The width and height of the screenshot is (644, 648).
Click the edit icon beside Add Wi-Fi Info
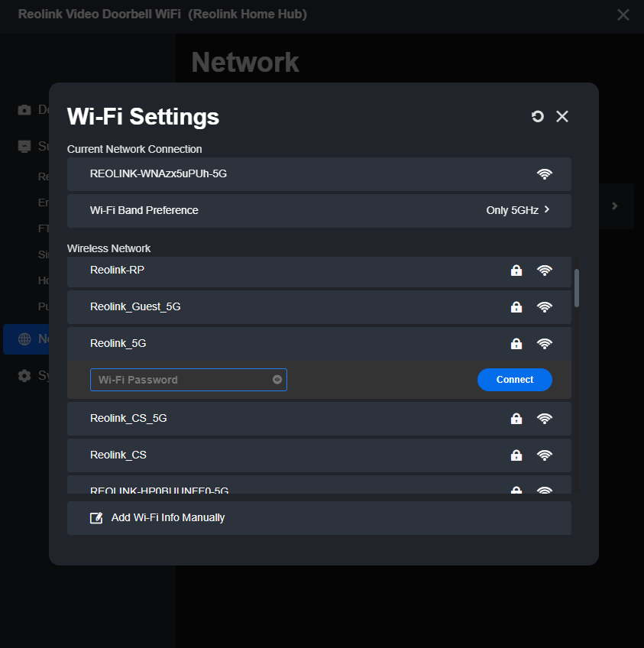coord(96,518)
